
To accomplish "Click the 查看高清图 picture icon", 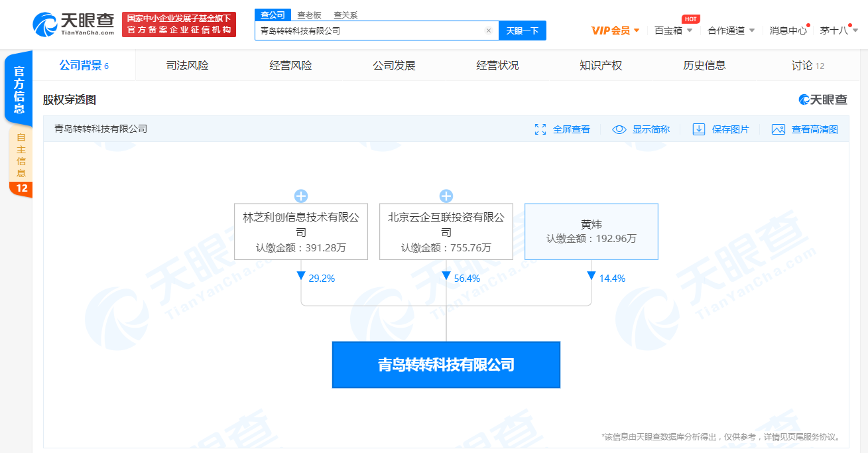I will click(x=778, y=129).
